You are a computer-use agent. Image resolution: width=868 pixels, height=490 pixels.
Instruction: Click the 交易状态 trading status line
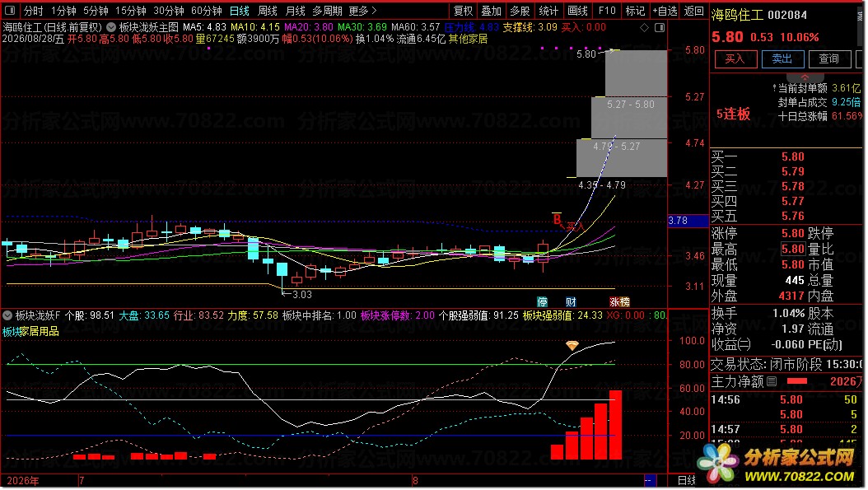pyautogui.click(x=786, y=364)
